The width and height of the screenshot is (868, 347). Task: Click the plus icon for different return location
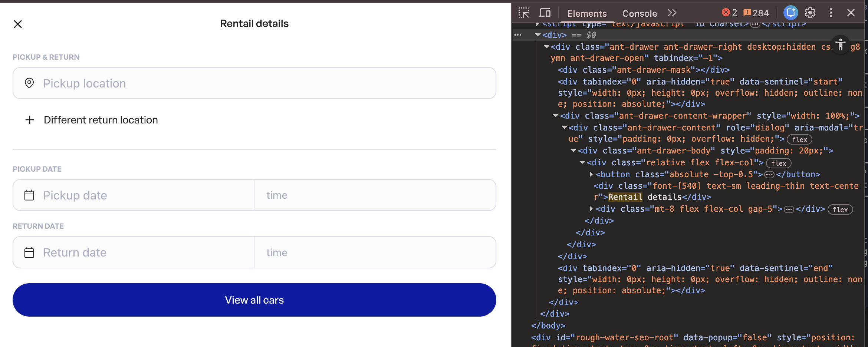tap(30, 120)
